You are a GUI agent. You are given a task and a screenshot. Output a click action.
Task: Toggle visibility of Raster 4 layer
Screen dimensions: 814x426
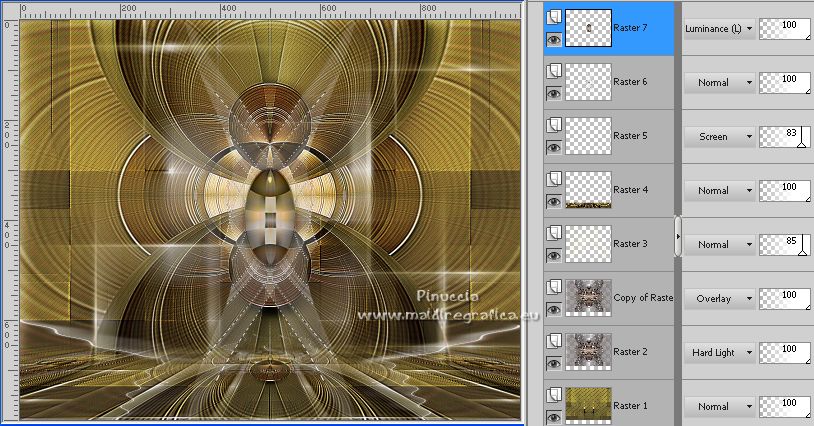[554, 201]
